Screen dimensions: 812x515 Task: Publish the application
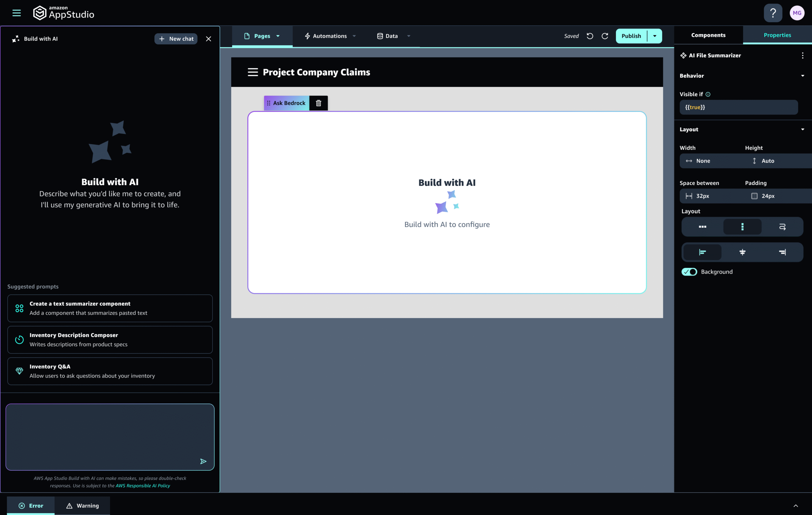pos(631,36)
